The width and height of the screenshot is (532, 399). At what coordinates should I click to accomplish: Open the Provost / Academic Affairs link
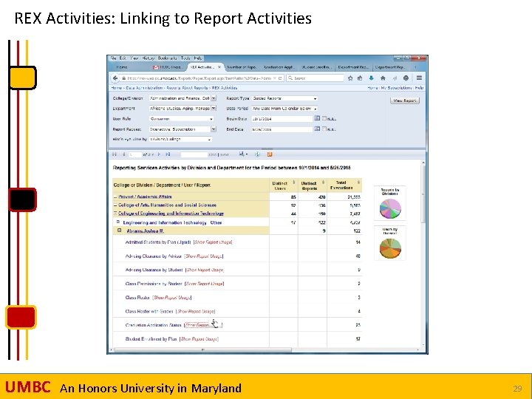pyautogui.click(x=145, y=197)
